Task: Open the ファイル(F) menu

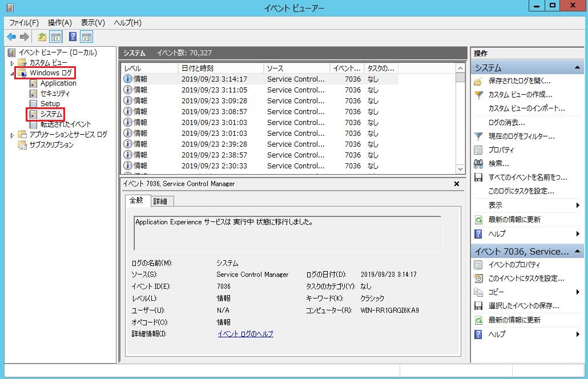Action: click(x=24, y=23)
